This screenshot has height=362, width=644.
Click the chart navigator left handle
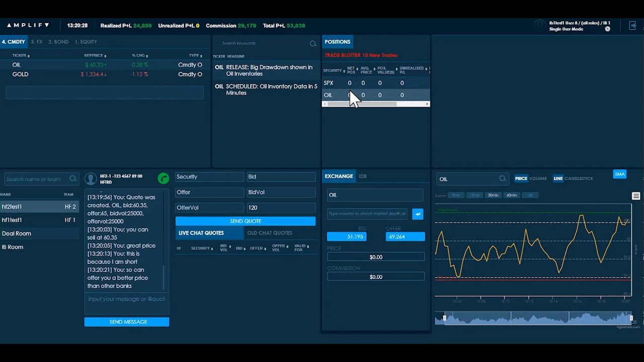click(444, 318)
